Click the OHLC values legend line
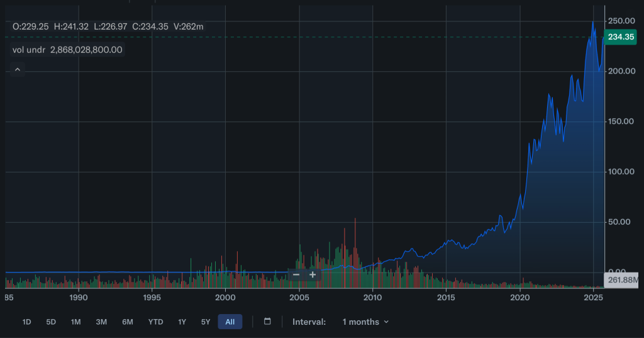 click(x=108, y=26)
